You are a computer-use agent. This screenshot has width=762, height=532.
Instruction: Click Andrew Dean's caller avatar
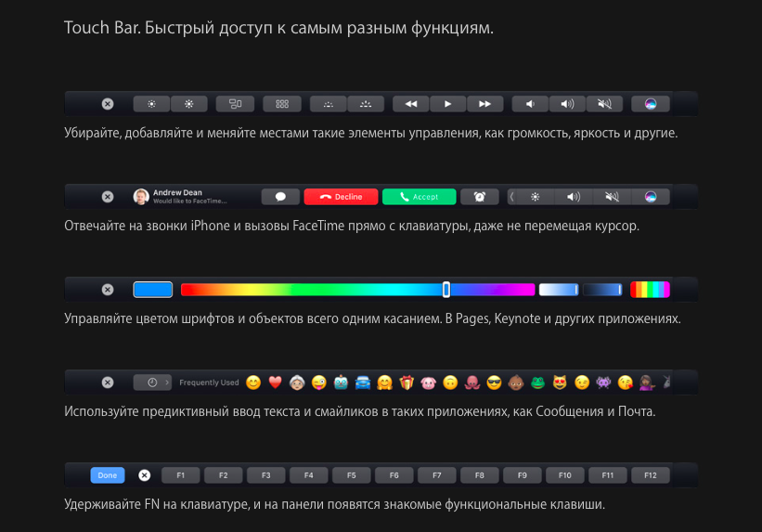pyautogui.click(x=141, y=197)
